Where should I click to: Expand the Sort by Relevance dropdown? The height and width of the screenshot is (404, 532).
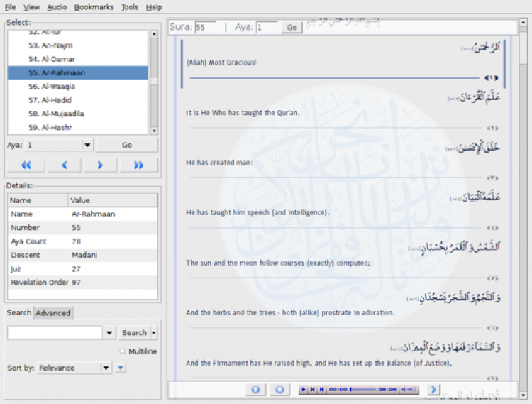tap(106, 368)
